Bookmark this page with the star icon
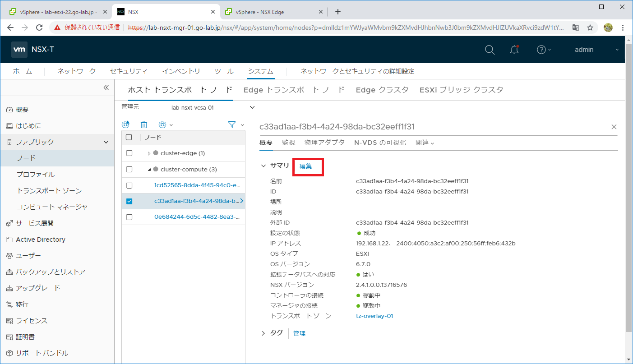 pyautogui.click(x=590, y=28)
